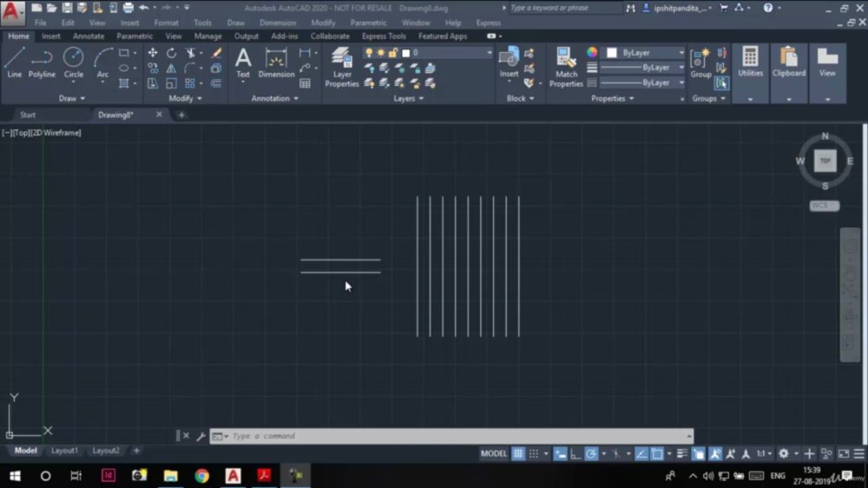
Task: Activate the Offset tool
Action: point(216,83)
